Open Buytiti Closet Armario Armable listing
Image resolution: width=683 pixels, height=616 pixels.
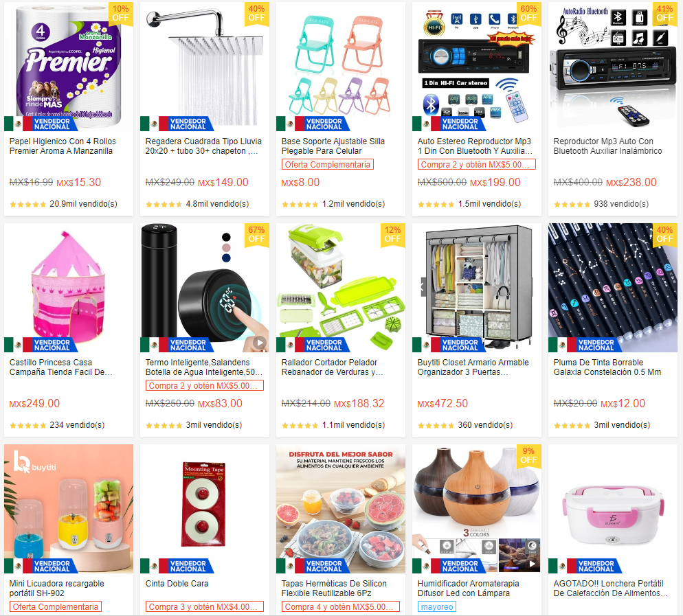pyautogui.click(x=473, y=367)
